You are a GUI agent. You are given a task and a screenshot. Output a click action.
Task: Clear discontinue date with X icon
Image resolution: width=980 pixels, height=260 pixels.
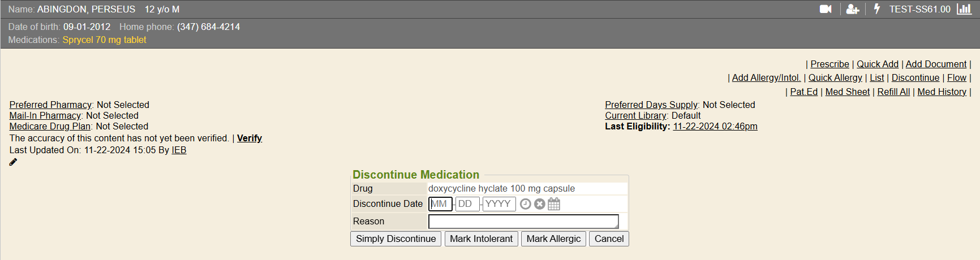tap(540, 204)
